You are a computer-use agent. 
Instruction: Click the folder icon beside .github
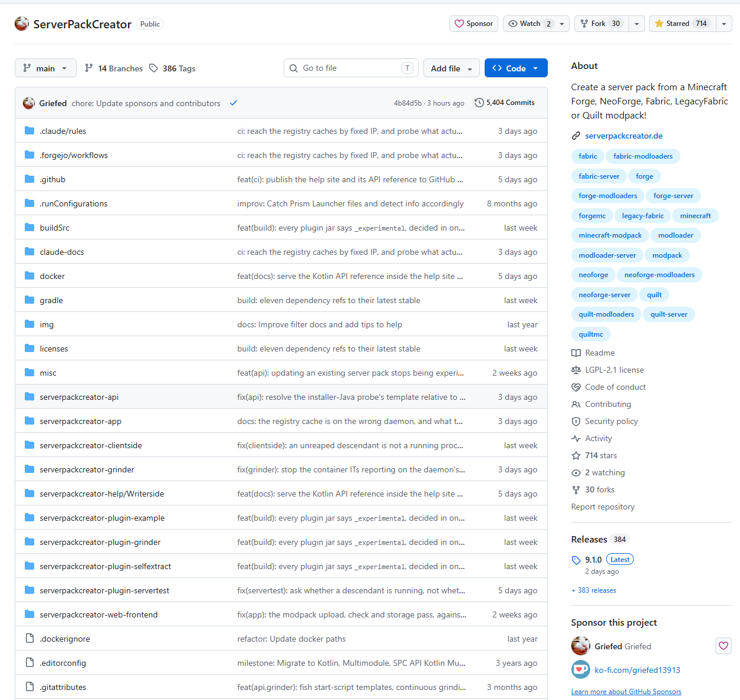click(29, 179)
